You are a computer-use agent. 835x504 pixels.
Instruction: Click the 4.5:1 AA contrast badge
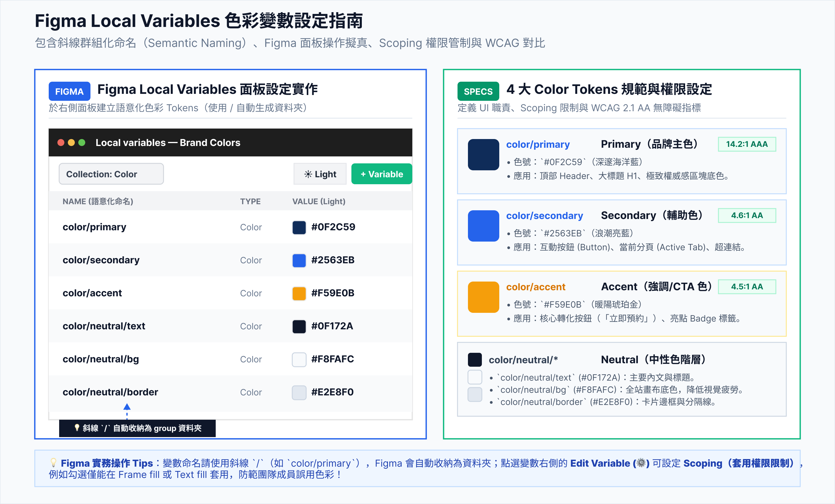click(747, 287)
